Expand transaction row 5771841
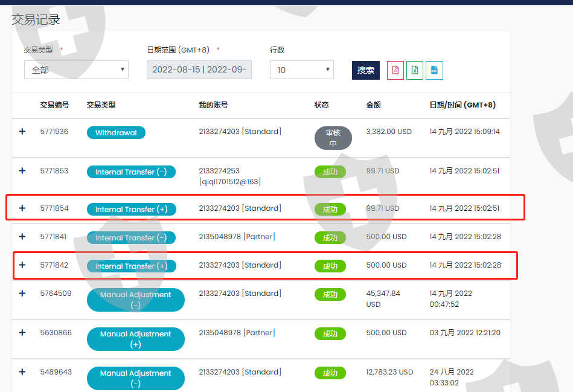573x392 pixels. pyautogui.click(x=22, y=237)
